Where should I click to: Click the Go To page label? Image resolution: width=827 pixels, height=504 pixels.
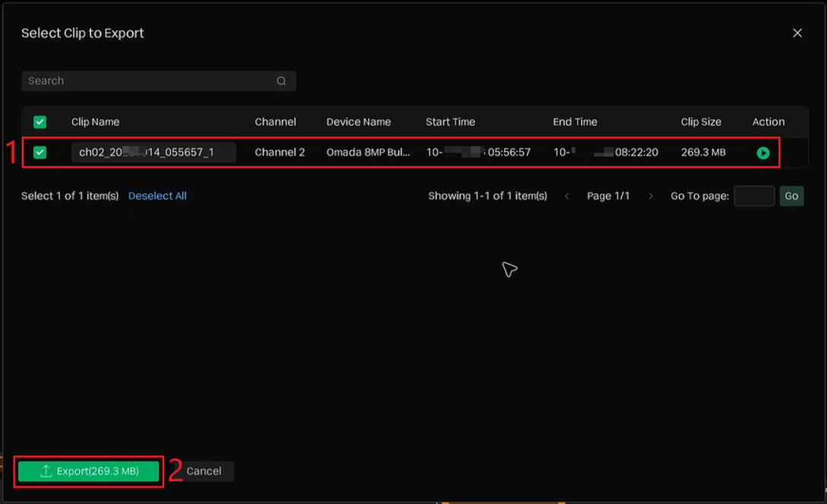point(699,196)
